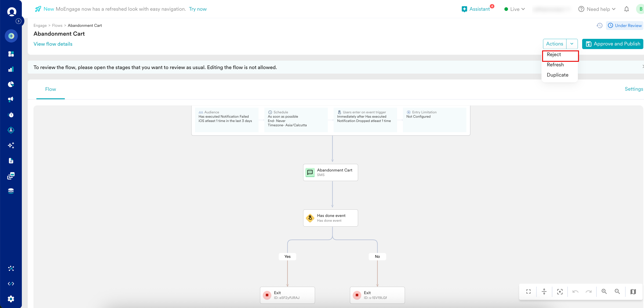Click the Approve and Publish button
Screen dimensions: 644x308
point(613,44)
